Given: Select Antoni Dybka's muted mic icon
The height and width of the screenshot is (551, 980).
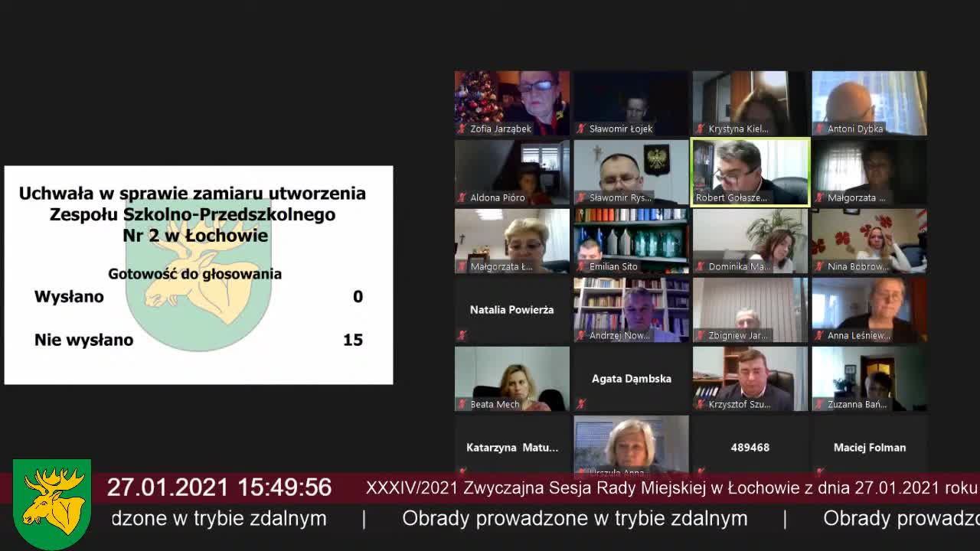Looking at the screenshot, I should pyautogui.click(x=819, y=129).
